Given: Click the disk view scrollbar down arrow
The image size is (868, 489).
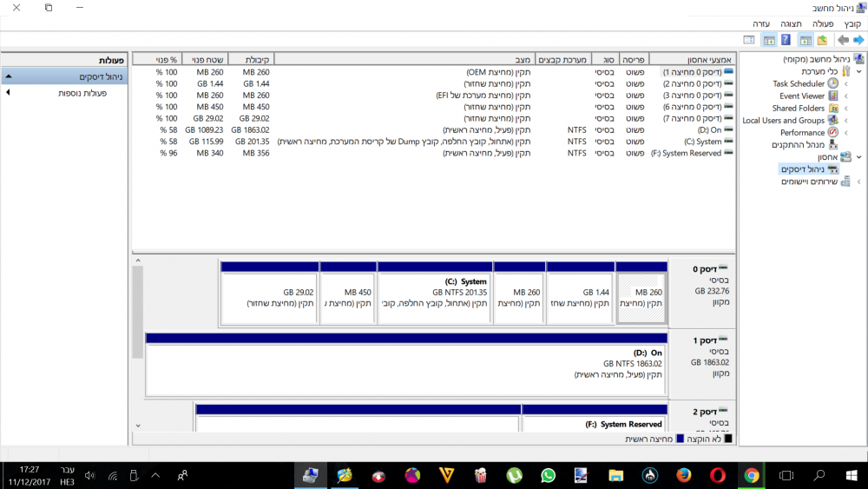Looking at the screenshot, I should pyautogui.click(x=138, y=426).
